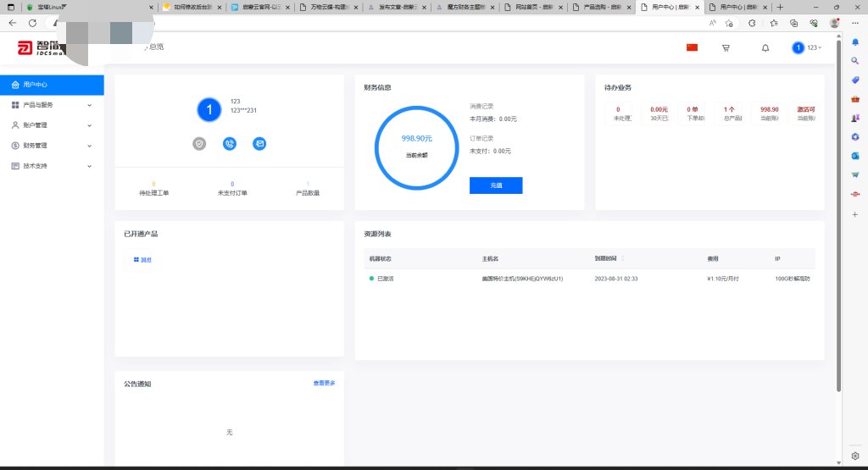Expand the 产品与服务 sidebar menu

point(51,105)
